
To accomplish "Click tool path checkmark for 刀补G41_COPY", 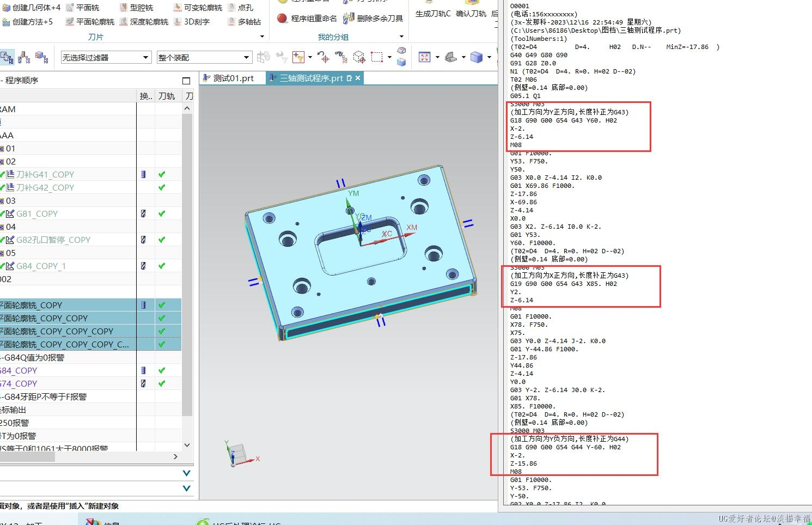I will tap(162, 174).
